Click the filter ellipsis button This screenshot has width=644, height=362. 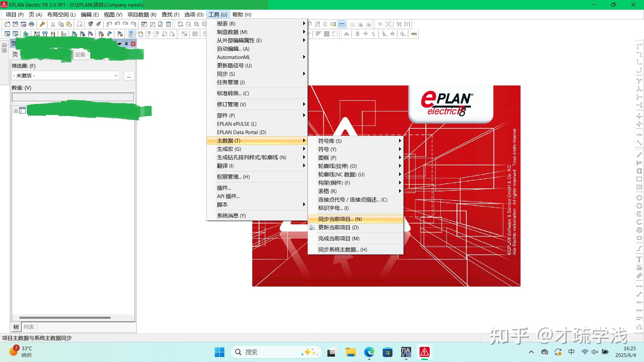[129, 76]
